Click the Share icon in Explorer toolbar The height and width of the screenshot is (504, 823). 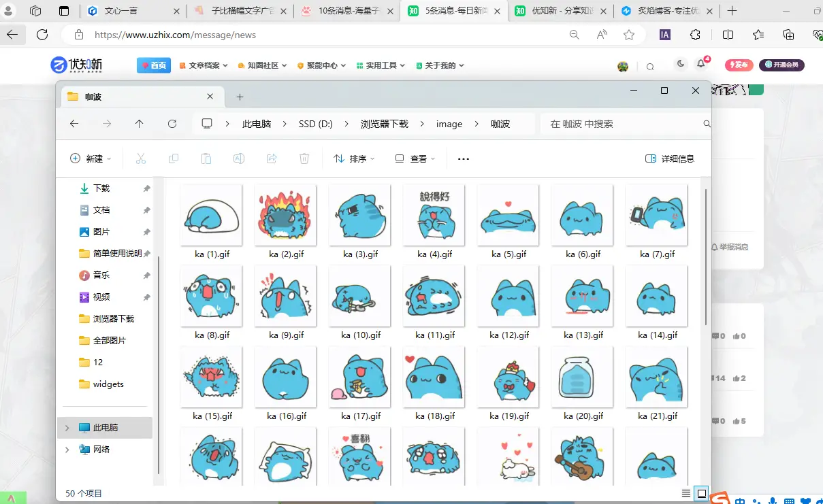(x=272, y=158)
